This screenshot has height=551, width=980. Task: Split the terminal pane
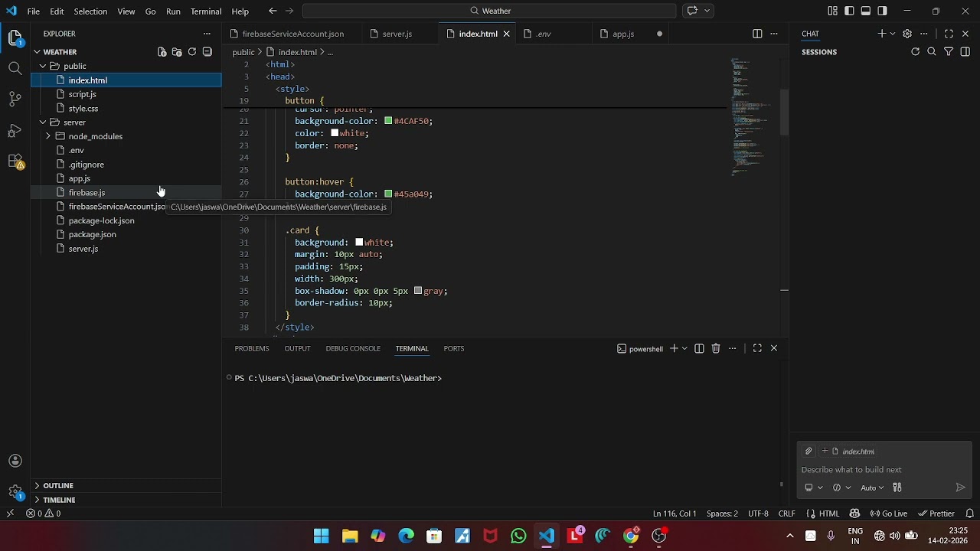[x=699, y=348]
